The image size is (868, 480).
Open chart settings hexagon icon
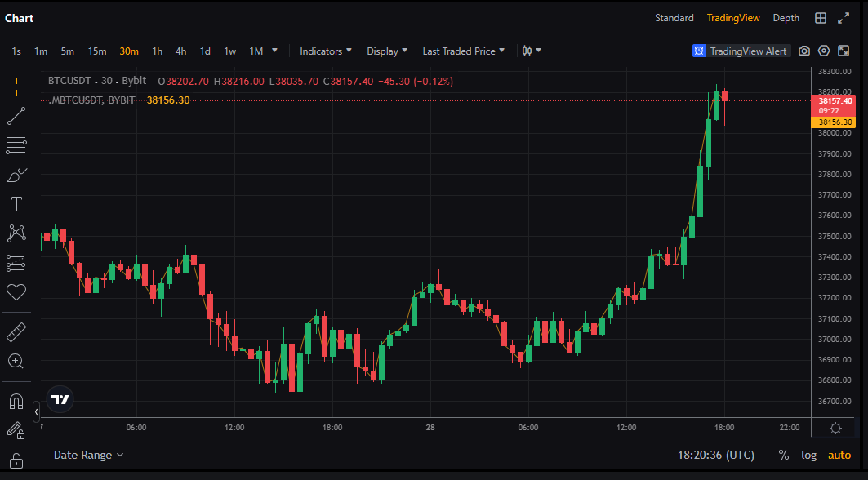click(824, 51)
